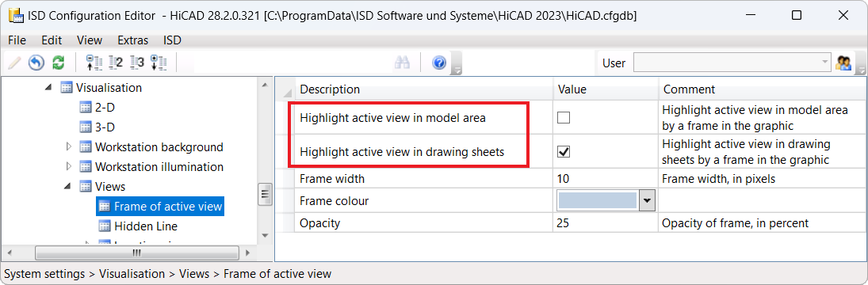
Task: Collapse all tree levels icon
Action: click(95, 63)
